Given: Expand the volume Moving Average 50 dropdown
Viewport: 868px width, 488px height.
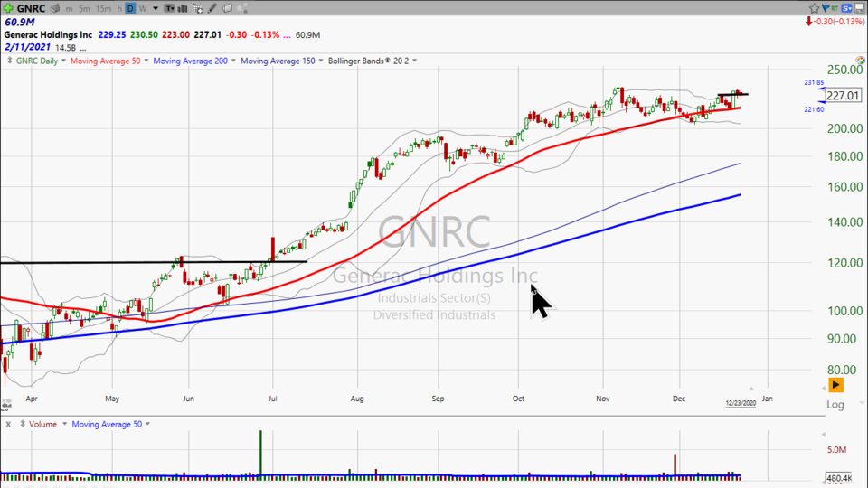Looking at the screenshot, I should (x=147, y=424).
